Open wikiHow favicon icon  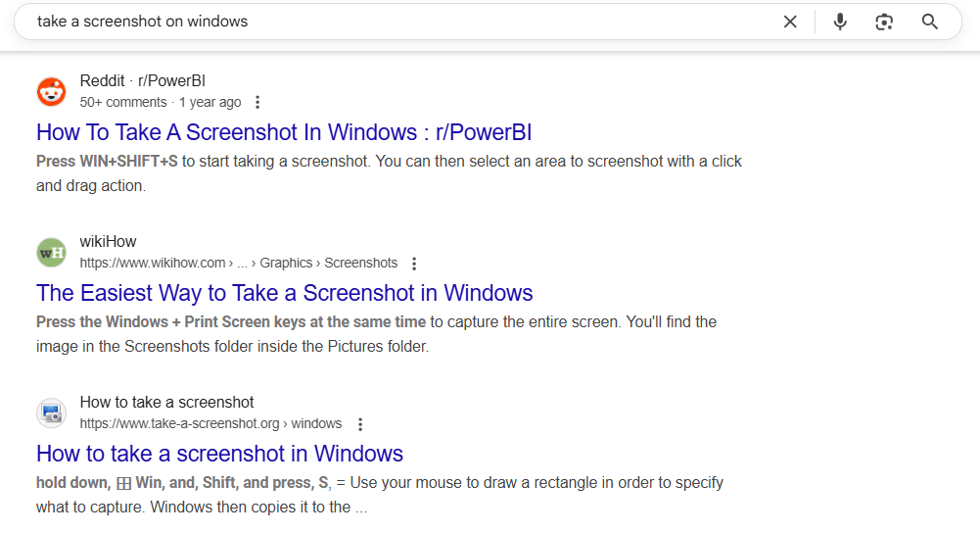click(51, 252)
